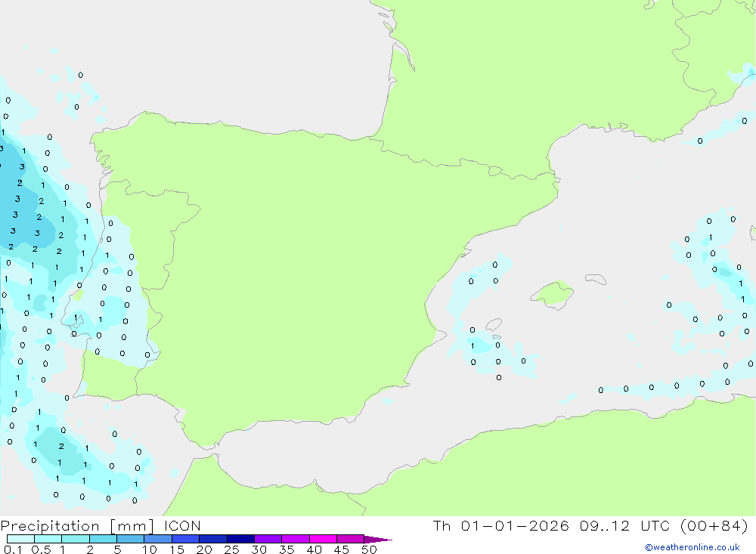Click the legend scale label "10"
Viewport: 756px width, 554px height.
[150, 549]
